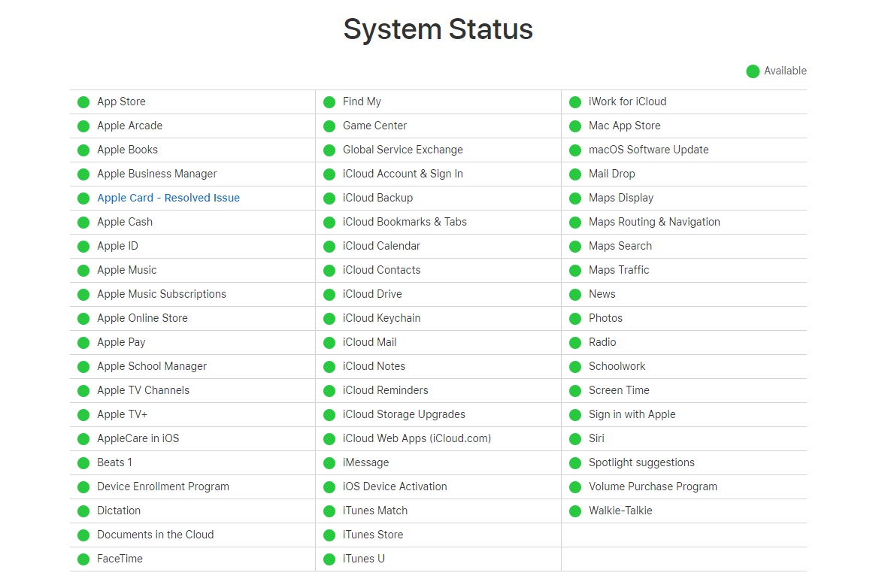The image size is (891, 588).
Task: Select the Device Enrollment Program row
Action: click(163, 486)
